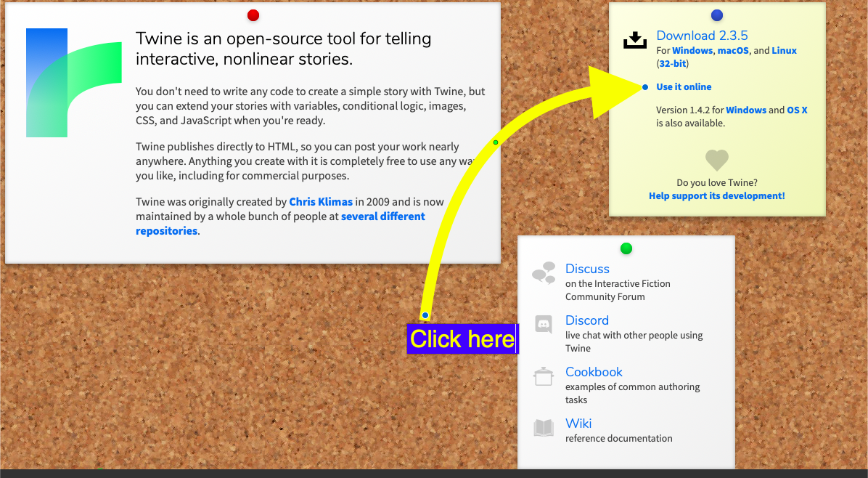
Task: Click the 'Twine is an open-source tool' heading
Action: click(284, 49)
